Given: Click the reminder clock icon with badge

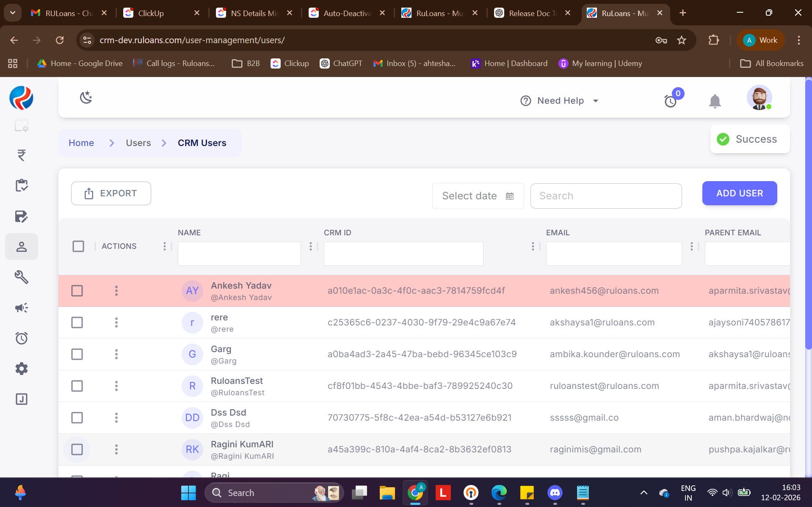Looking at the screenshot, I should pos(671,101).
